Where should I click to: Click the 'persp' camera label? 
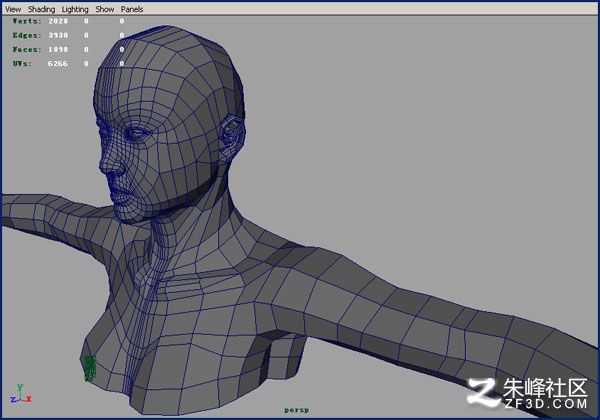click(x=297, y=410)
